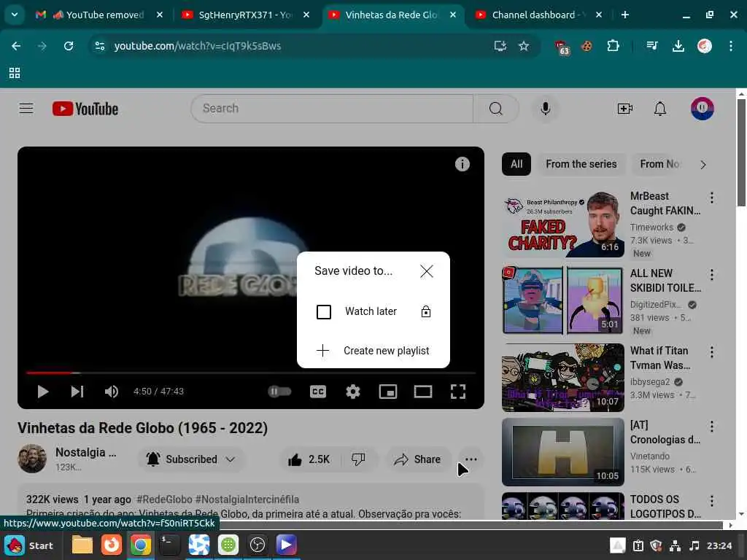
Task: Open Nostalgia channel avatar
Action: click(32, 458)
